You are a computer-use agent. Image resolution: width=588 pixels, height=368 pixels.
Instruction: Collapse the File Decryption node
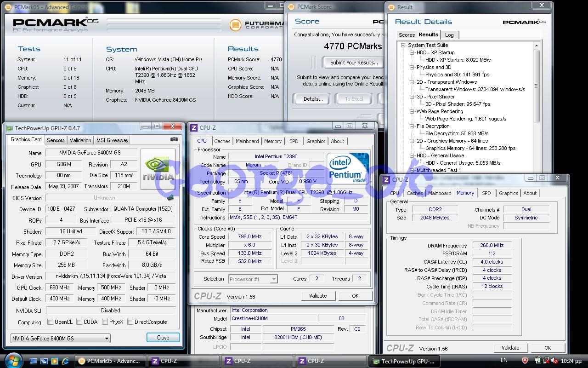412,126
